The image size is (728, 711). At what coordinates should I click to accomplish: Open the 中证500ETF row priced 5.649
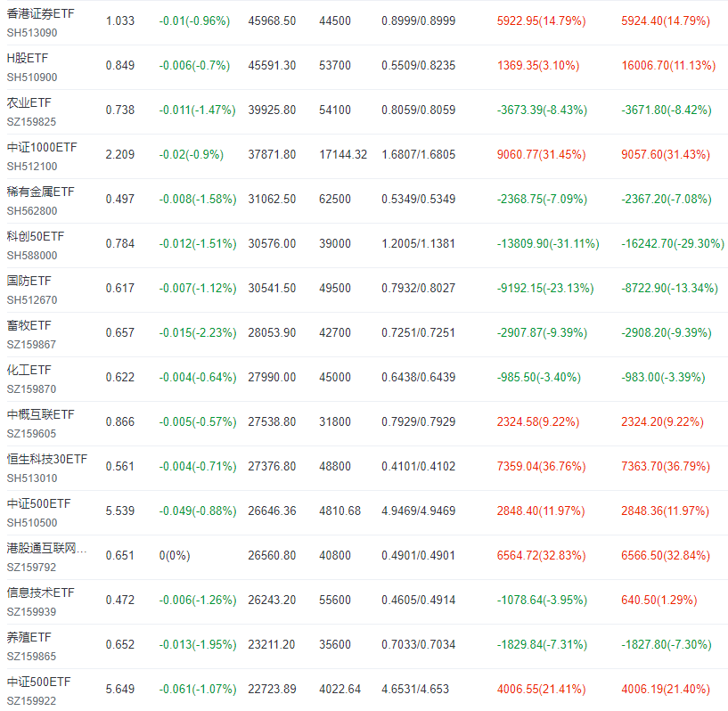38,682
